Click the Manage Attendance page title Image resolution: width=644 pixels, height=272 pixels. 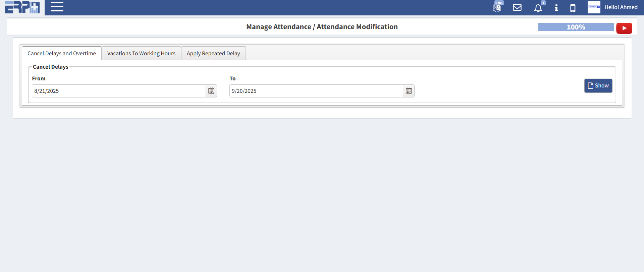tap(322, 27)
